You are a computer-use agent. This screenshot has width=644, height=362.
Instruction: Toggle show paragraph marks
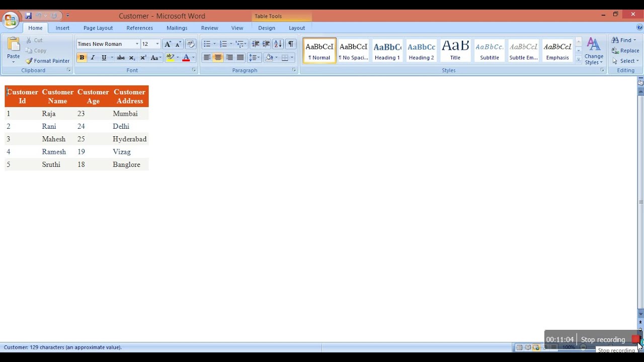point(291,44)
